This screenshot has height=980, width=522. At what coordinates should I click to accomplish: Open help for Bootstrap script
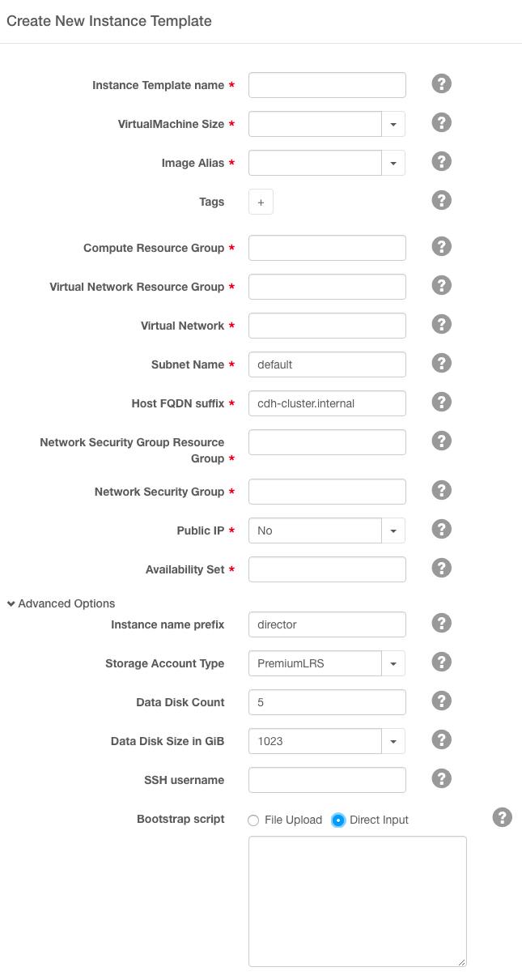[x=502, y=818]
